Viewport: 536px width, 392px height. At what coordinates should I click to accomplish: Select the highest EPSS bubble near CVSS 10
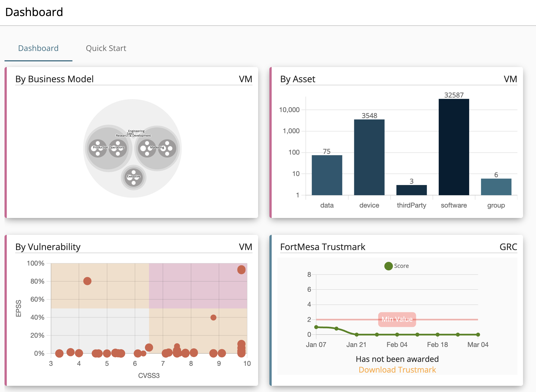click(241, 269)
